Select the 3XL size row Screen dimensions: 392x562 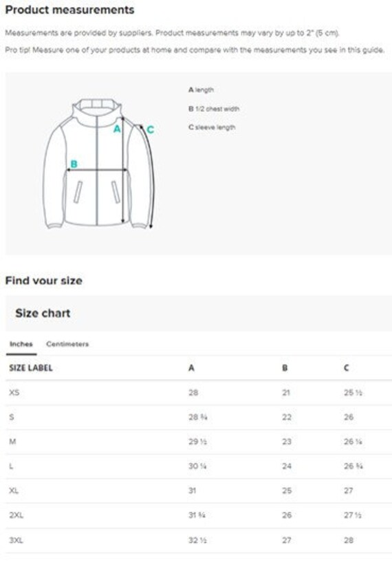(199, 540)
